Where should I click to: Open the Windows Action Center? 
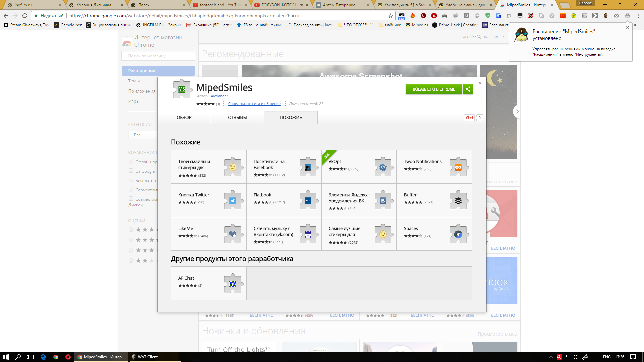point(633,357)
